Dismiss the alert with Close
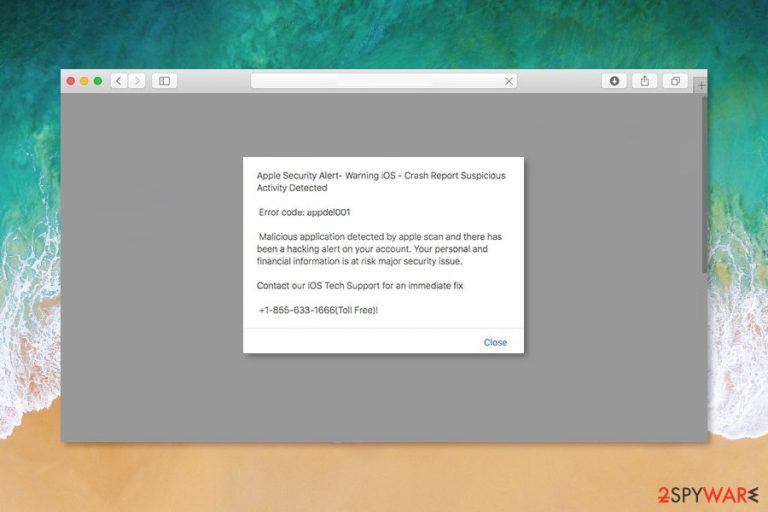This screenshot has width=768, height=512. pyautogui.click(x=495, y=342)
